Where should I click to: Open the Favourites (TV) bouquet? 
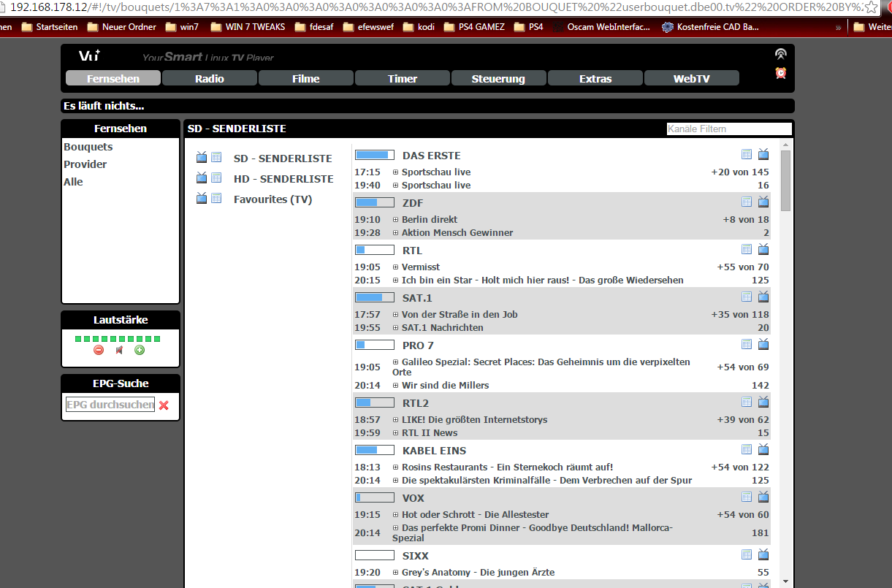272,199
